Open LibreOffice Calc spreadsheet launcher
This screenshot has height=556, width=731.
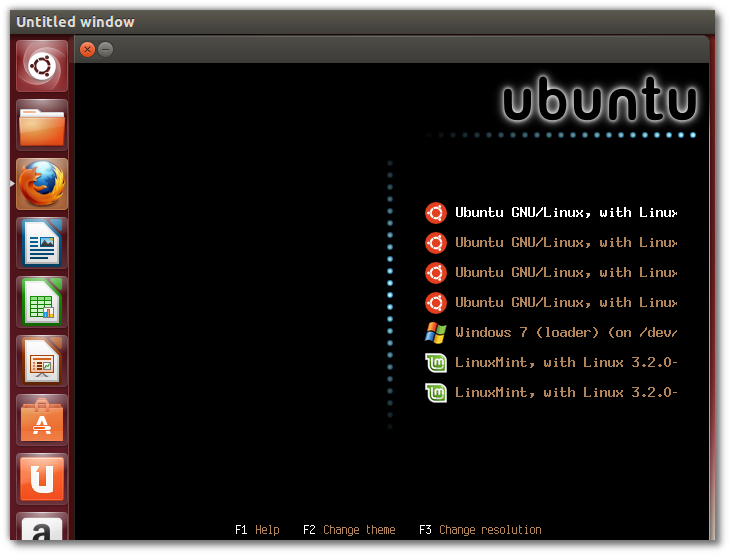coord(42,302)
